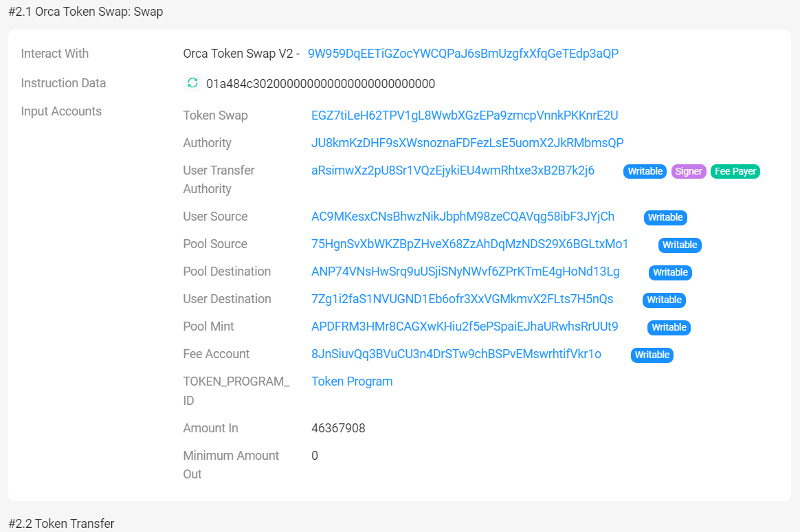Open User Transfer Authority address aRsimw
This screenshot has height=532, width=800.
click(x=452, y=170)
